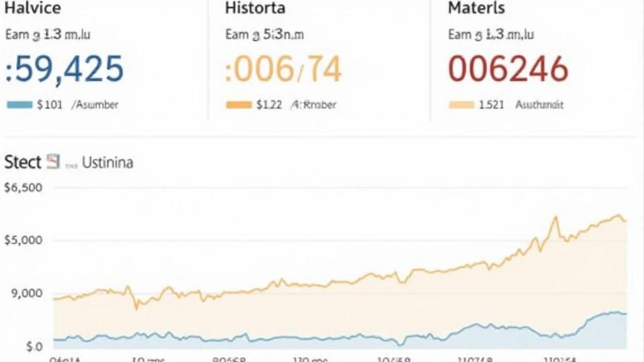Click the blue Halvice legend swatch

tap(19, 105)
